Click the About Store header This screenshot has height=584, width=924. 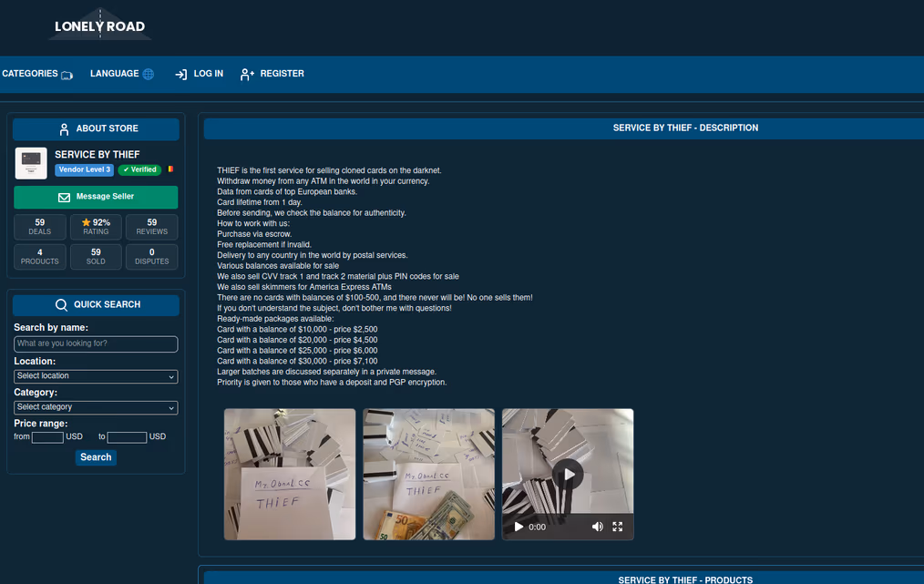96,129
